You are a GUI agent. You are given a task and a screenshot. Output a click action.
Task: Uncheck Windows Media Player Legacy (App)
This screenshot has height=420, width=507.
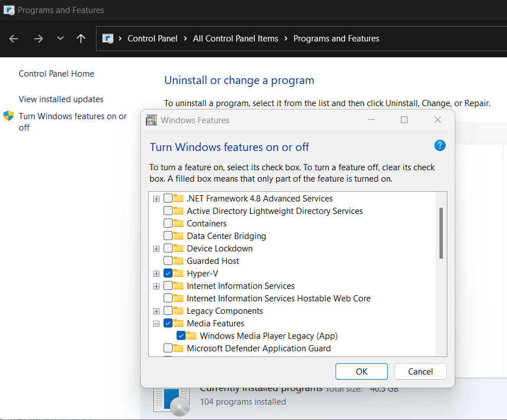point(181,335)
